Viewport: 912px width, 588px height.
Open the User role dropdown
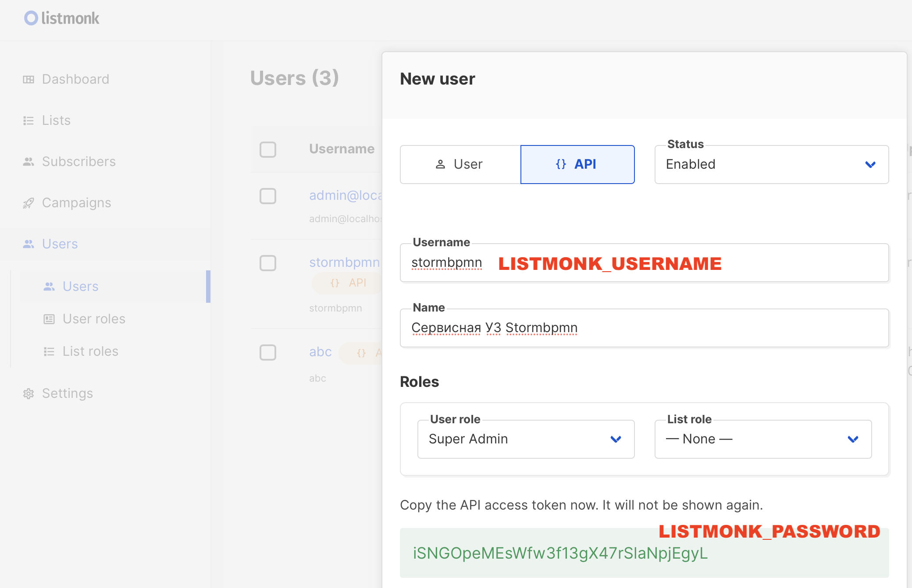coord(526,439)
